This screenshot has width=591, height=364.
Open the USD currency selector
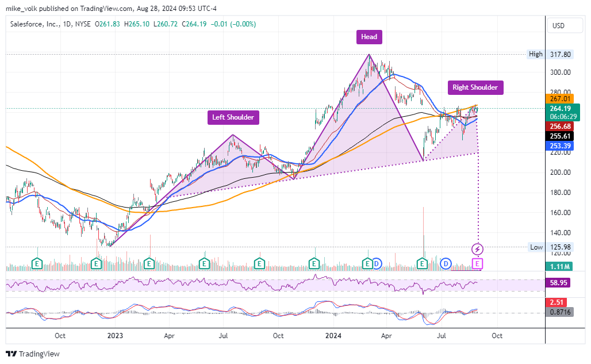tap(564, 26)
